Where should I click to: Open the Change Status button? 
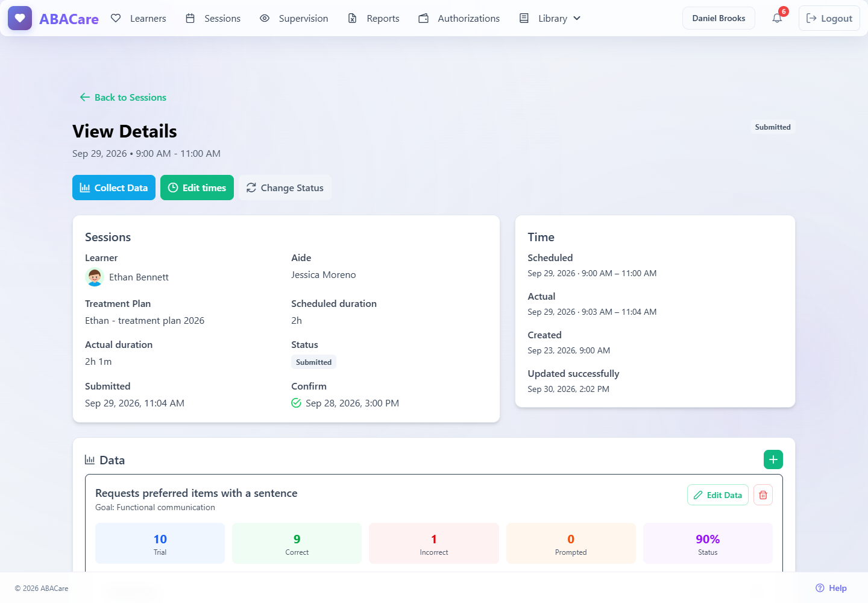pyautogui.click(x=285, y=188)
